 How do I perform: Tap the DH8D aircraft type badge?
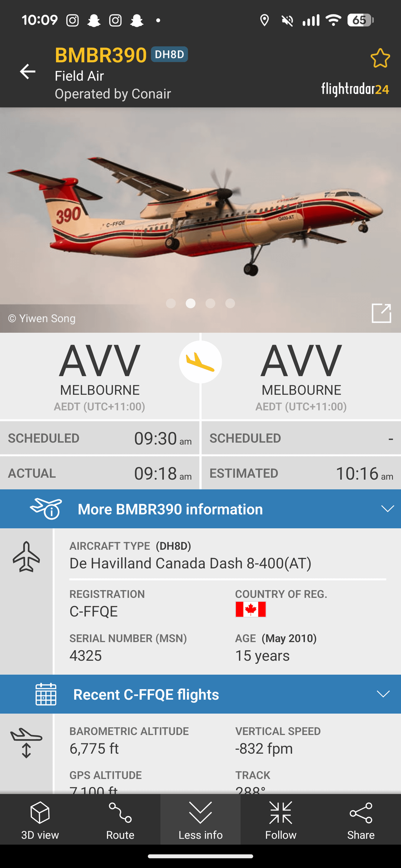tap(169, 55)
